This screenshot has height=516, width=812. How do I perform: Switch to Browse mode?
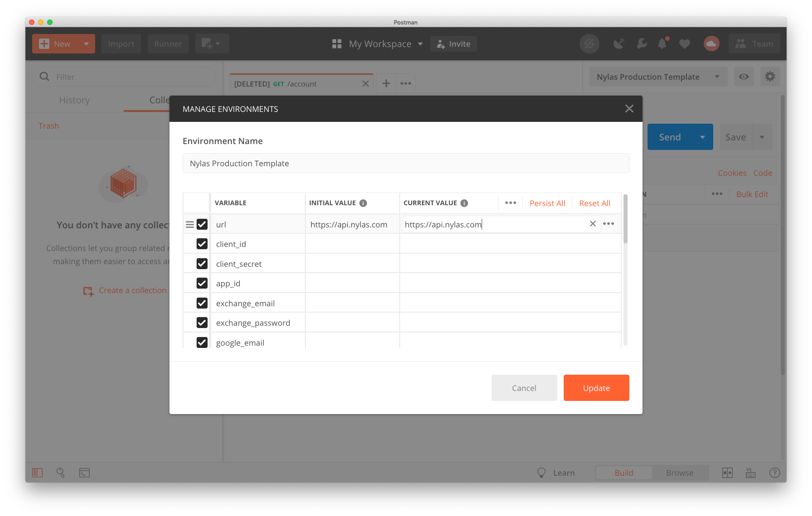tap(680, 473)
